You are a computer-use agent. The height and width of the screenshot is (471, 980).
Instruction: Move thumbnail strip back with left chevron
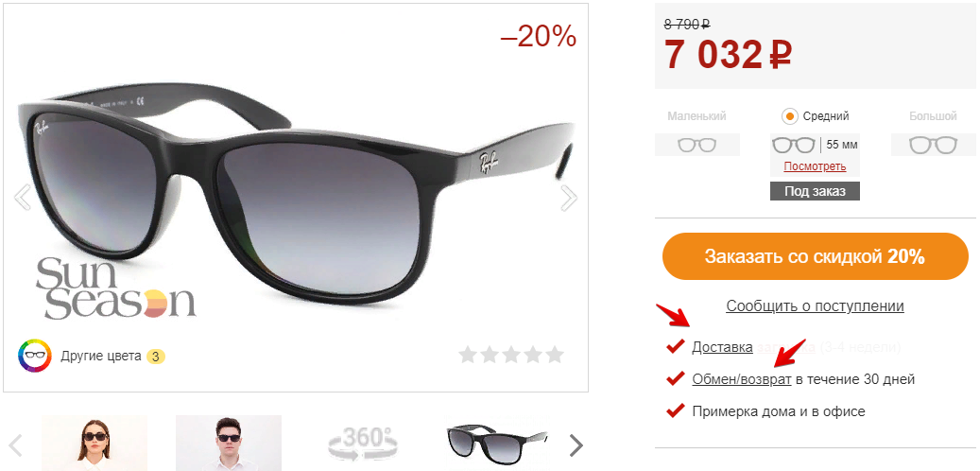16,445
